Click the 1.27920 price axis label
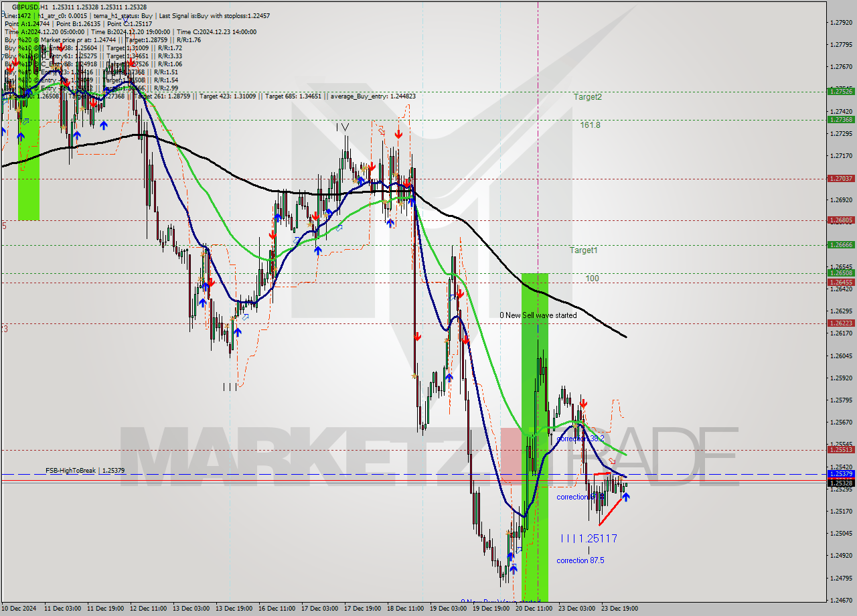 pos(841,22)
